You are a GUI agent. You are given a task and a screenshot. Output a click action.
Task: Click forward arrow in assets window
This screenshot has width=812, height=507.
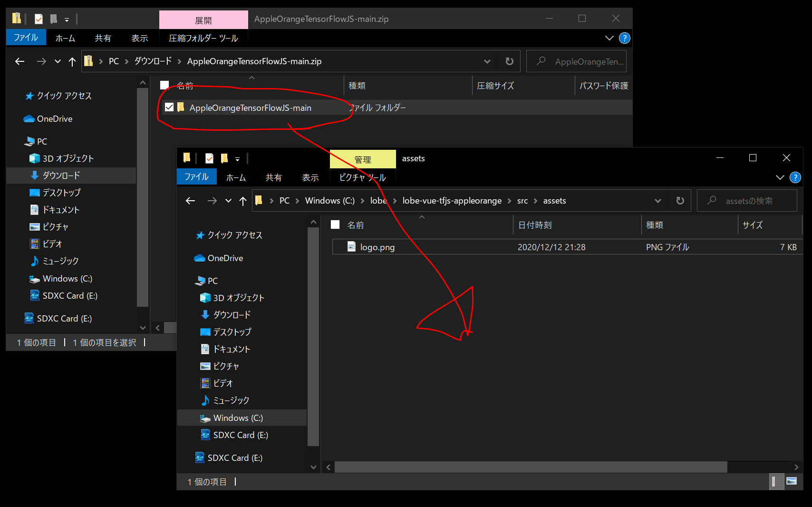click(x=212, y=201)
